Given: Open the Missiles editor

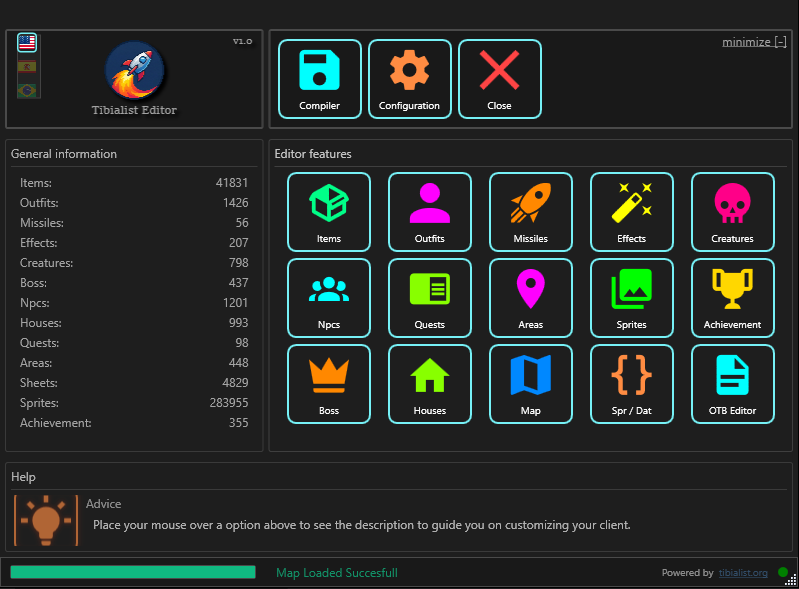Looking at the screenshot, I should tap(530, 212).
